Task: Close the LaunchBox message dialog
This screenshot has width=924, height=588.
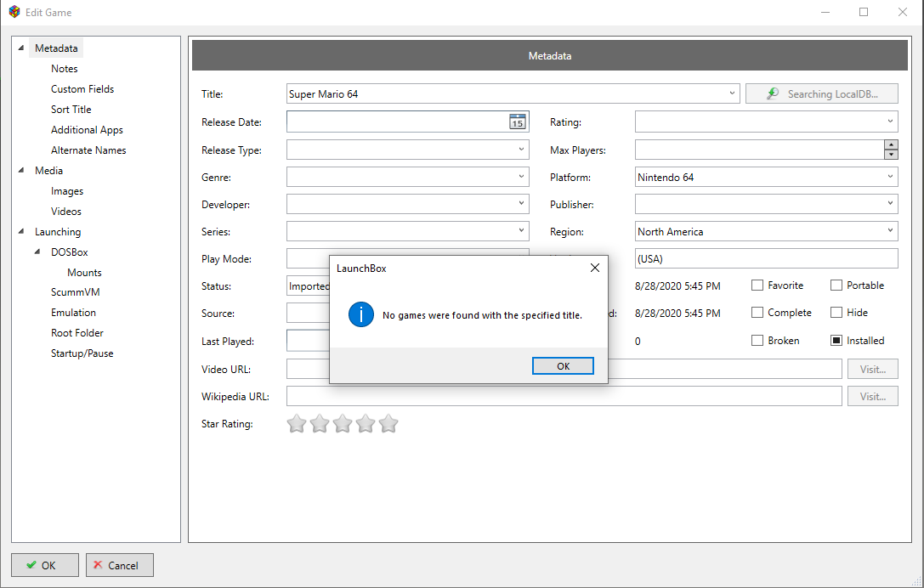Action: [595, 268]
